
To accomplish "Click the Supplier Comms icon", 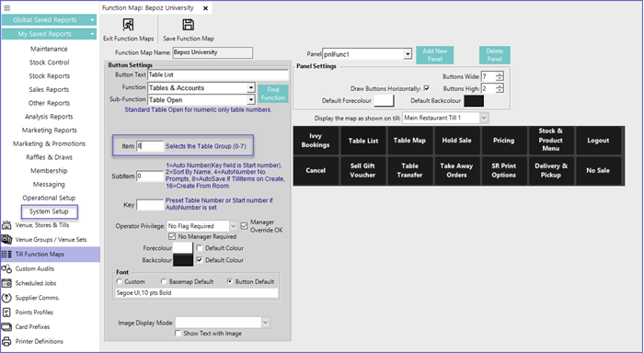I will coord(6,298).
